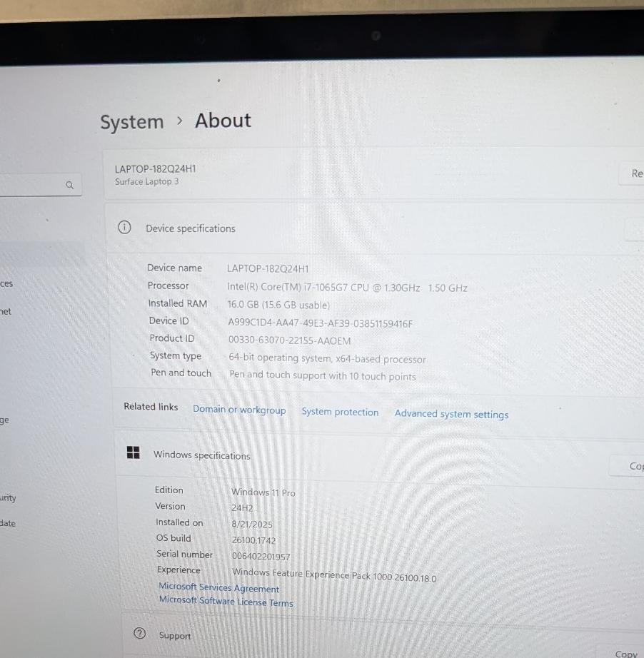Click the search magnifier icon

70,185
